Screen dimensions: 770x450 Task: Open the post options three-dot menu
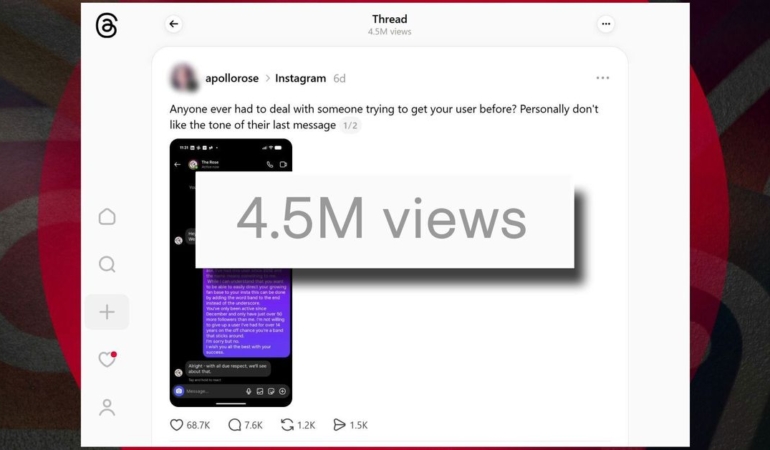(x=603, y=78)
